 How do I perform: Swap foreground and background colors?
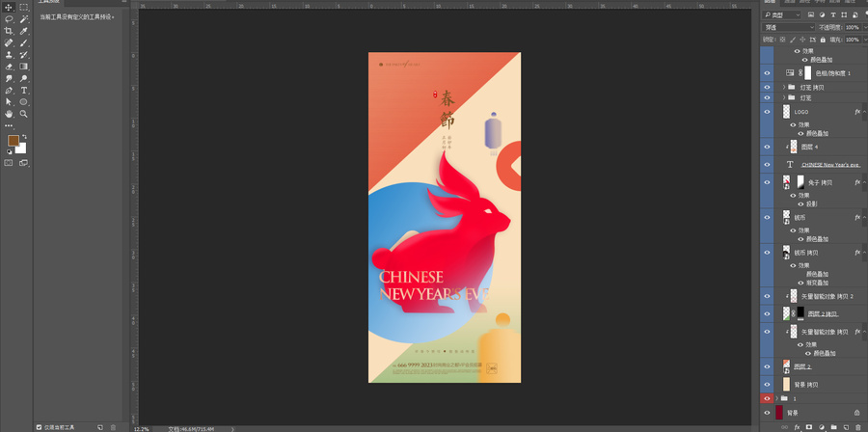(x=24, y=136)
